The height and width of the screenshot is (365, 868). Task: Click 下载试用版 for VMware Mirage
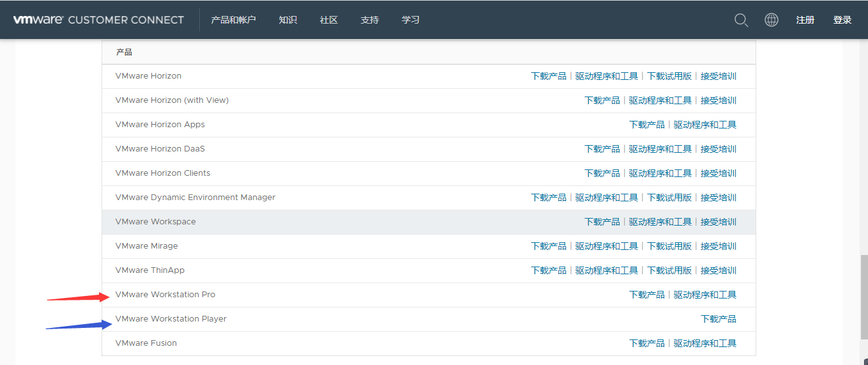669,246
